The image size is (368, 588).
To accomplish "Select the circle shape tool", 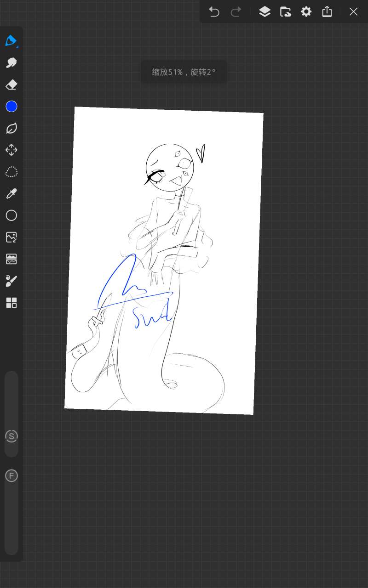I will pos(11,215).
